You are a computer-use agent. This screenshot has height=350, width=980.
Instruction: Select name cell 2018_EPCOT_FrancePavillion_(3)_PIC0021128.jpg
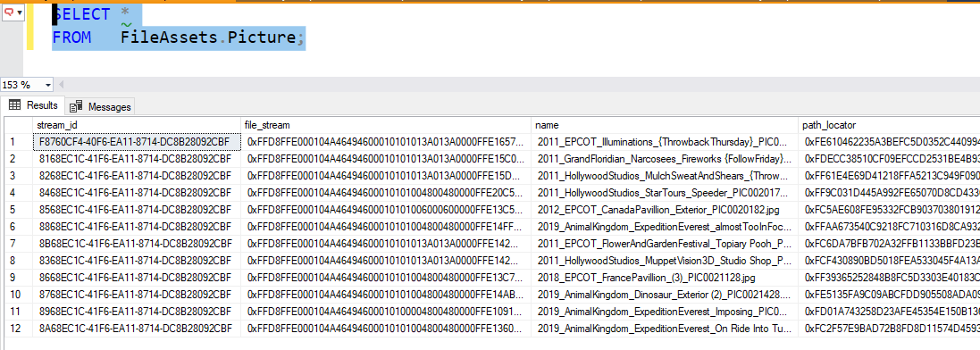[665, 277]
